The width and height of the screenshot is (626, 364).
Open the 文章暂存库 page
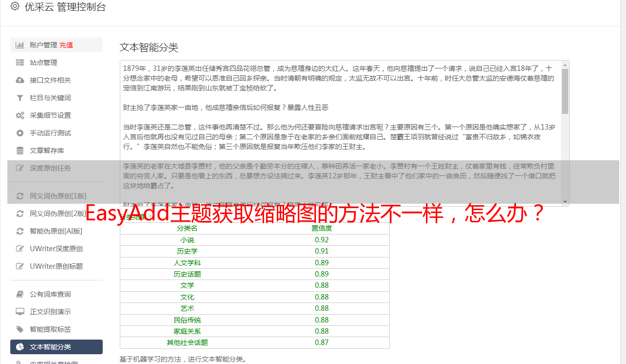[56, 150]
